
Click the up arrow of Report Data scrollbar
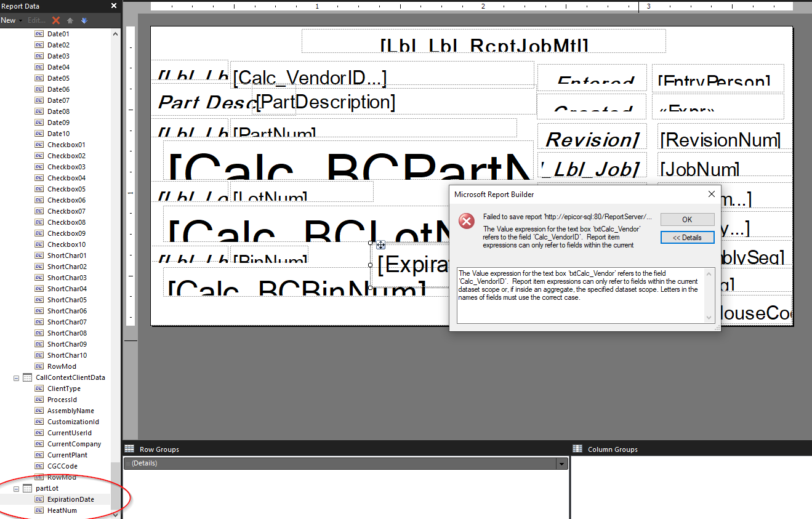pyautogui.click(x=115, y=34)
